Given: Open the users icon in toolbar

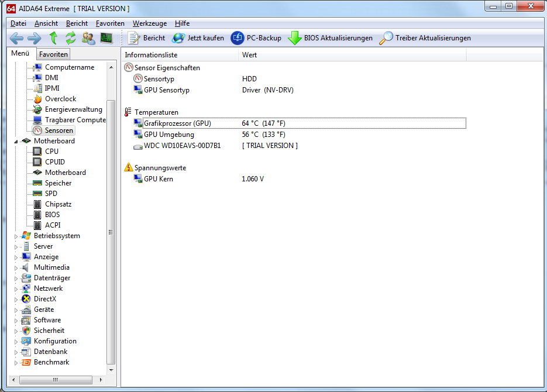Looking at the screenshot, I should (x=88, y=38).
